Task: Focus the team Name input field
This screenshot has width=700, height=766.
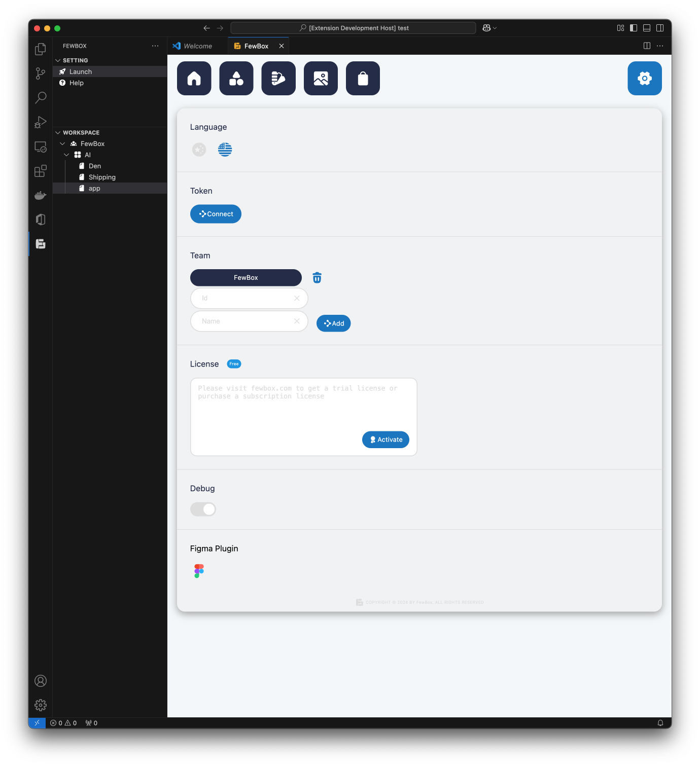Action: point(249,321)
